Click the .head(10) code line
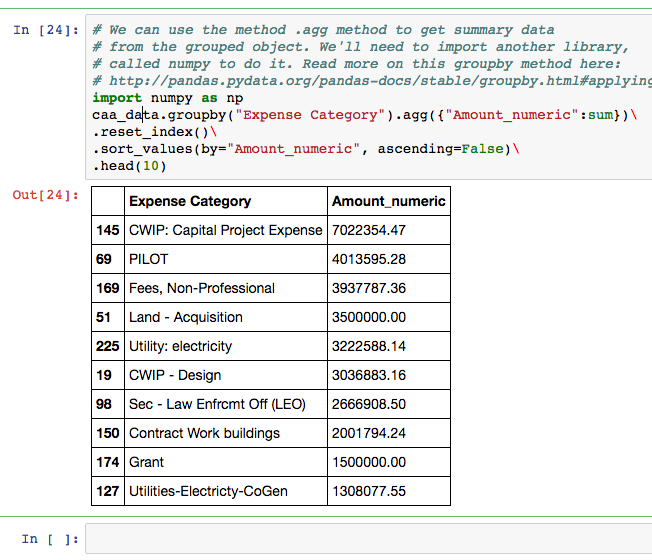The width and height of the screenshot is (652, 560). tap(129, 166)
